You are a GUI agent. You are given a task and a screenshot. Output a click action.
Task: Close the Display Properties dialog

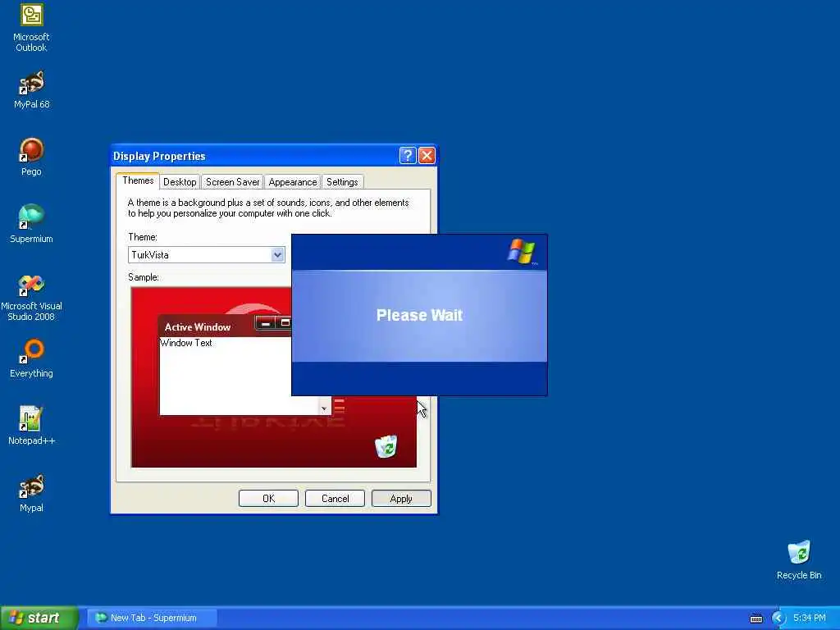point(427,156)
